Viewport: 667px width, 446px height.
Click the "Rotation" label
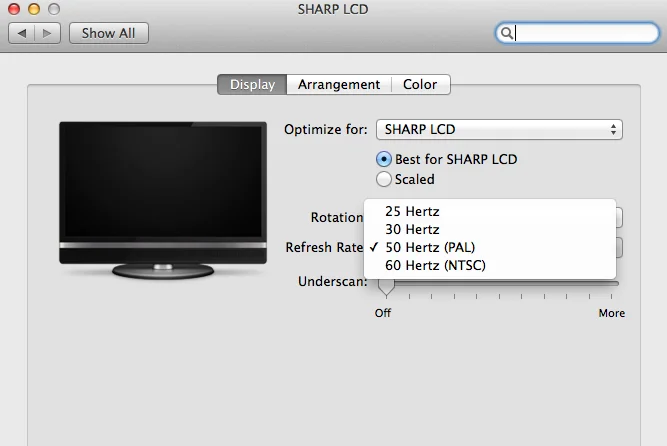[337, 217]
